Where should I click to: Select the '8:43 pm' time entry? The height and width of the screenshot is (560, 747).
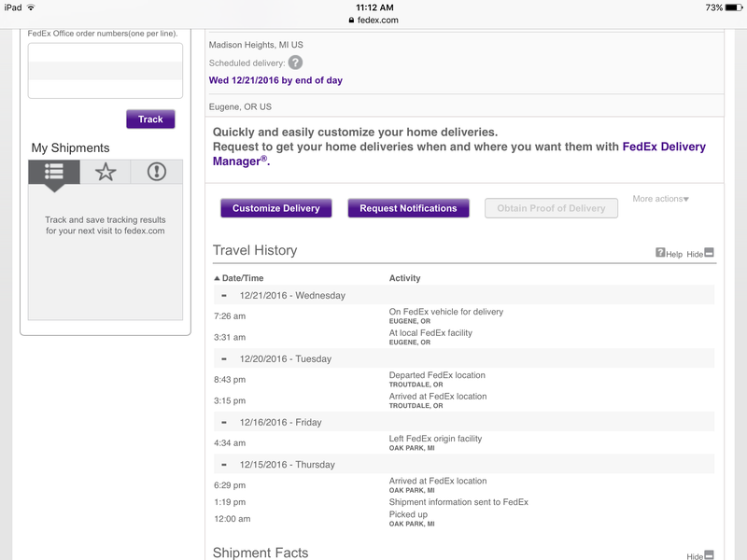pyautogui.click(x=230, y=380)
